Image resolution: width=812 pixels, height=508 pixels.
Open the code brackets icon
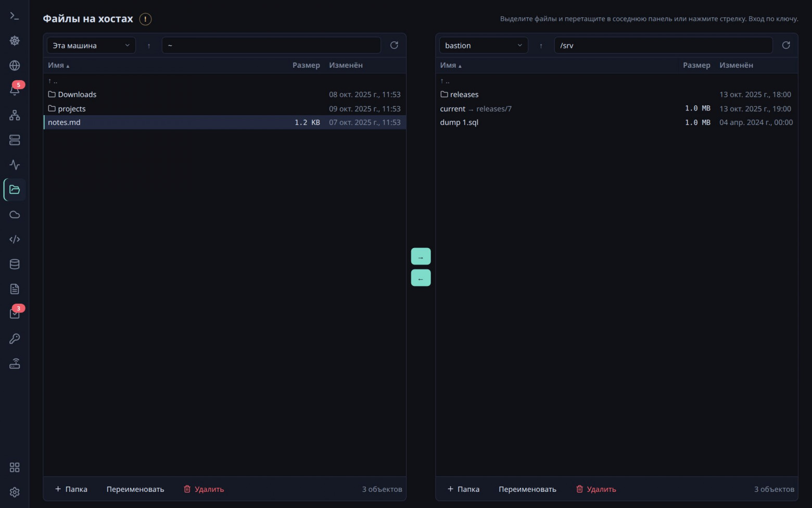[x=15, y=239]
